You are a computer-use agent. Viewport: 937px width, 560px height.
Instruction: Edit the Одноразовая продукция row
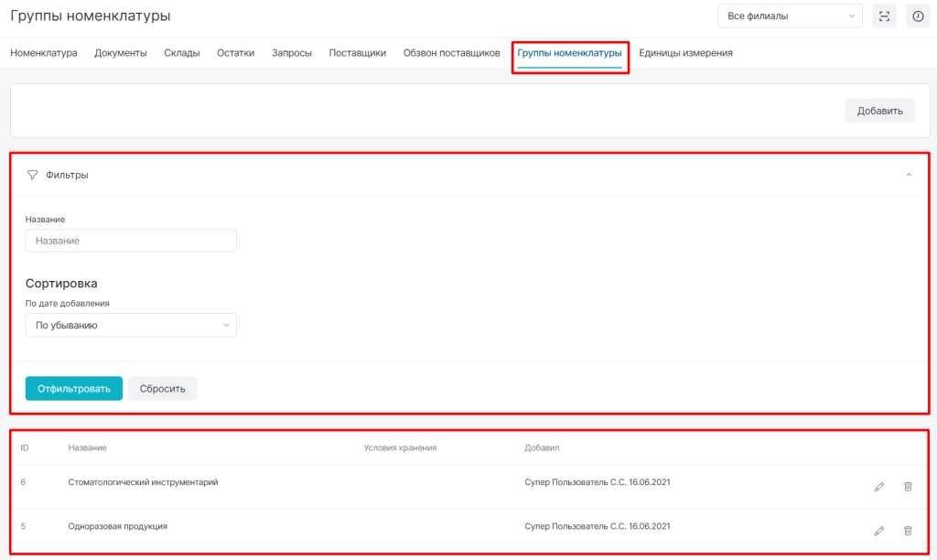(879, 531)
